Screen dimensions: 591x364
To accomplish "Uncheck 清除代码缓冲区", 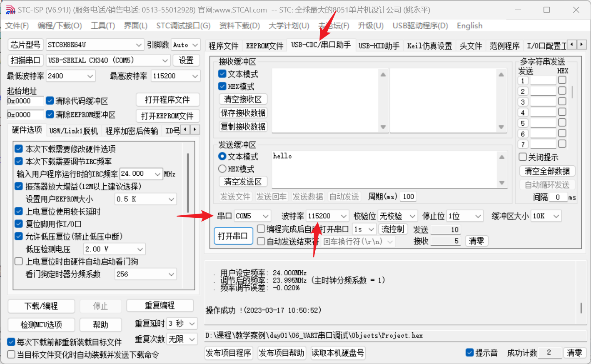I will [x=50, y=100].
